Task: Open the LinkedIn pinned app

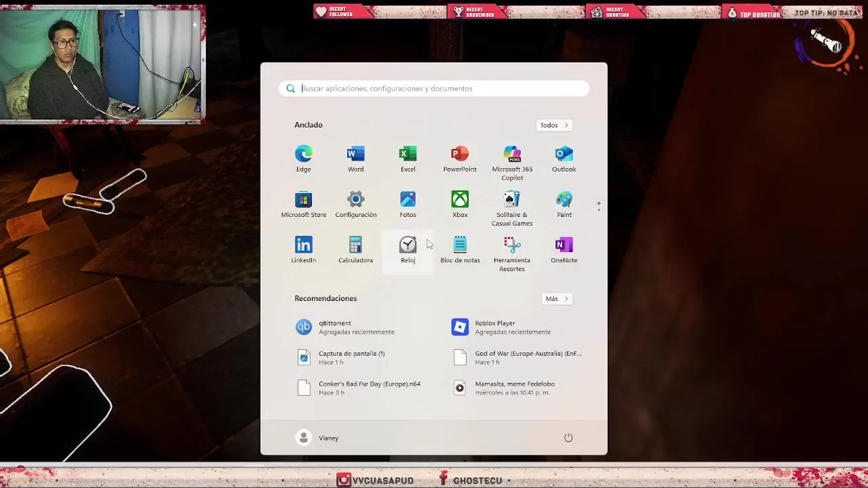Action: coord(303,250)
